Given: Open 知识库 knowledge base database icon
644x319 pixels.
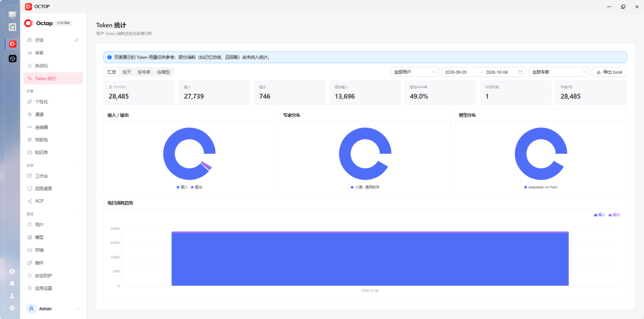Looking at the screenshot, I should point(29,153).
